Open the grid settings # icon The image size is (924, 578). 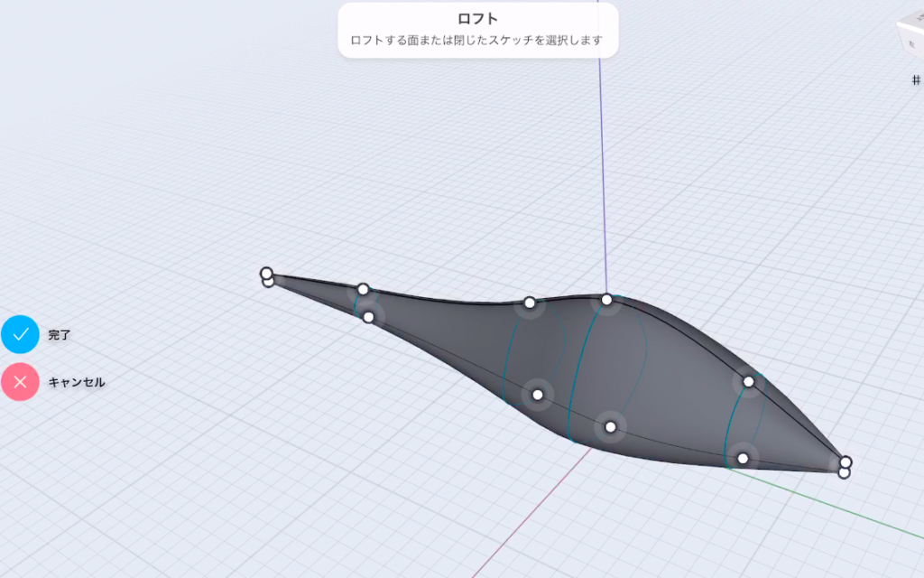(x=917, y=79)
